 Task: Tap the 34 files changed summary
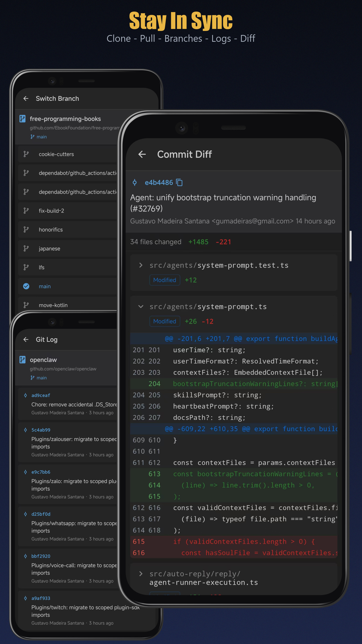tap(156, 242)
